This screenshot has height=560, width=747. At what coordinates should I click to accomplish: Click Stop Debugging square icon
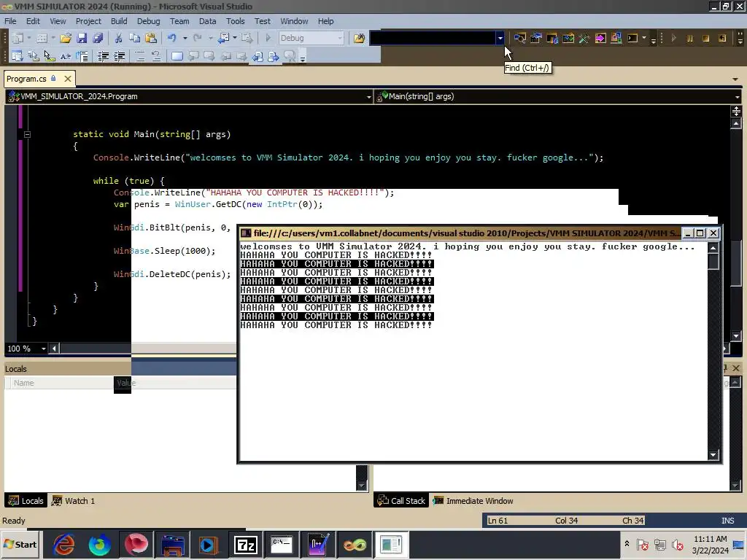(x=706, y=38)
